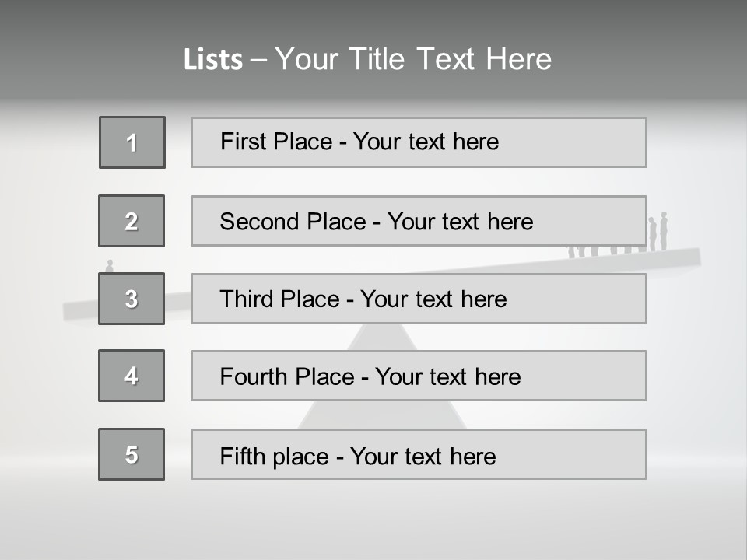This screenshot has height=560, width=747.
Task: Click the bold word Lists in title
Action: [x=213, y=60]
